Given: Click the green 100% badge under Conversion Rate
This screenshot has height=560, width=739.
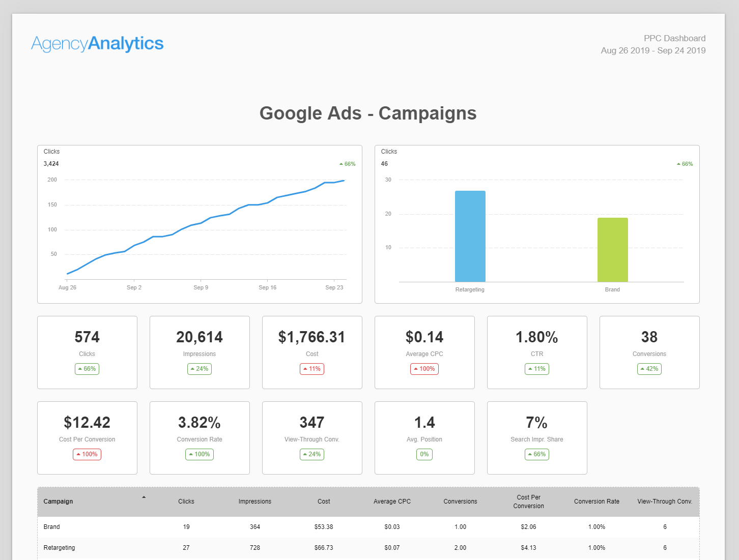Looking at the screenshot, I should tap(200, 454).
